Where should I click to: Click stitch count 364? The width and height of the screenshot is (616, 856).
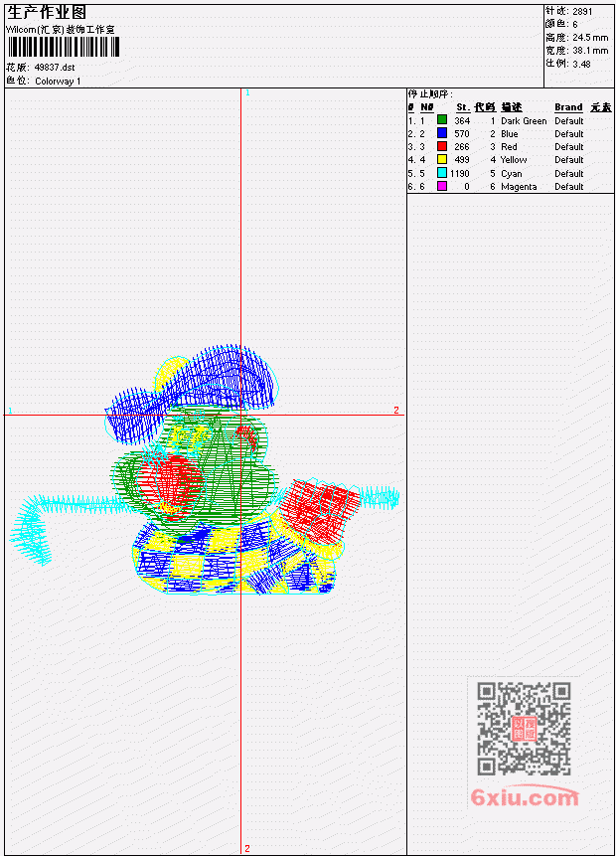point(462,121)
